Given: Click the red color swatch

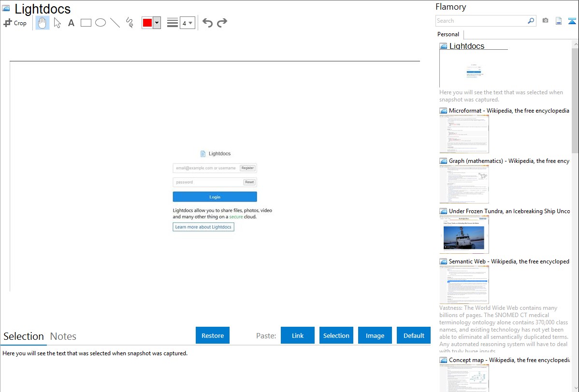Looking at the screenshot, I should (x=147, y=23).
